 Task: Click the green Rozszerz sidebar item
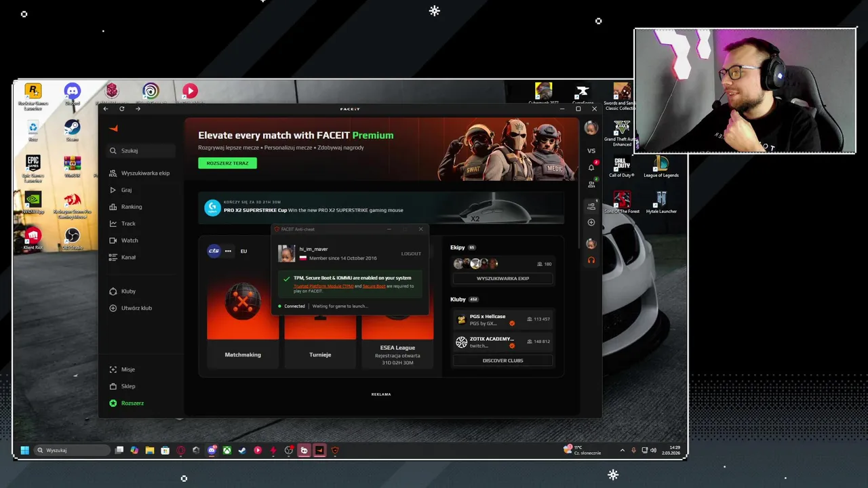coord(141,403)
